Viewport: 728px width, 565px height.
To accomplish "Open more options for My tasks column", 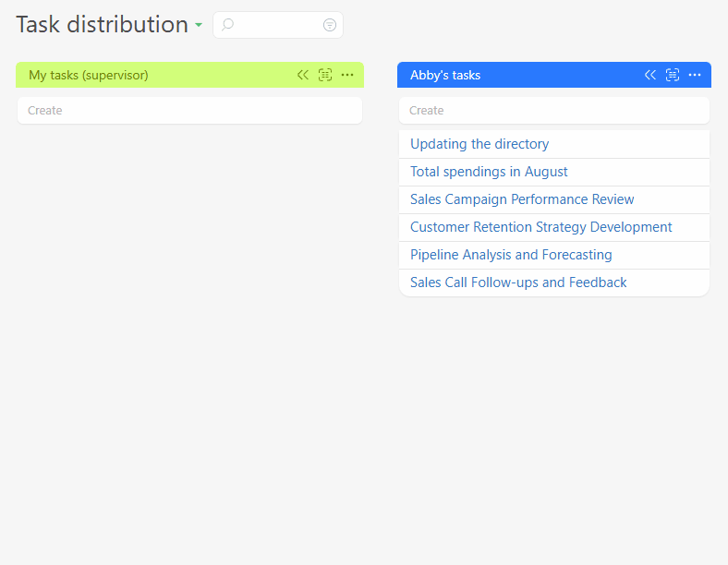I will 347,75.
